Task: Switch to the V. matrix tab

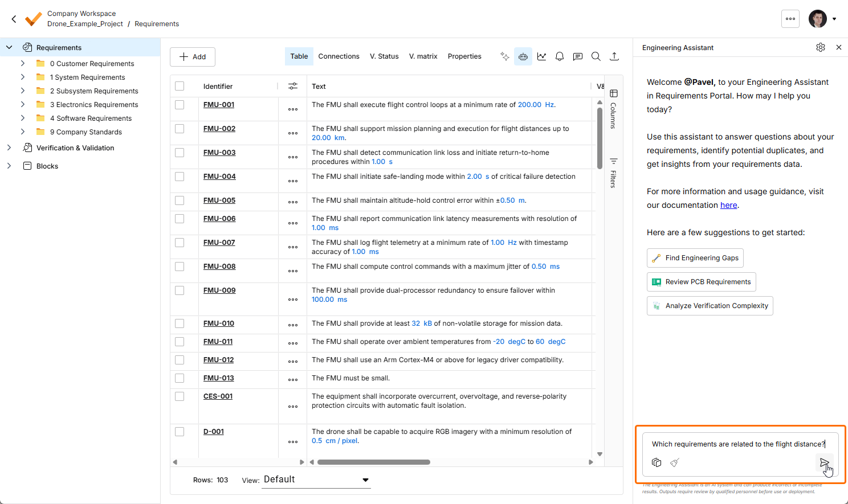Action: pyautogui.click(x=423, y=56)
